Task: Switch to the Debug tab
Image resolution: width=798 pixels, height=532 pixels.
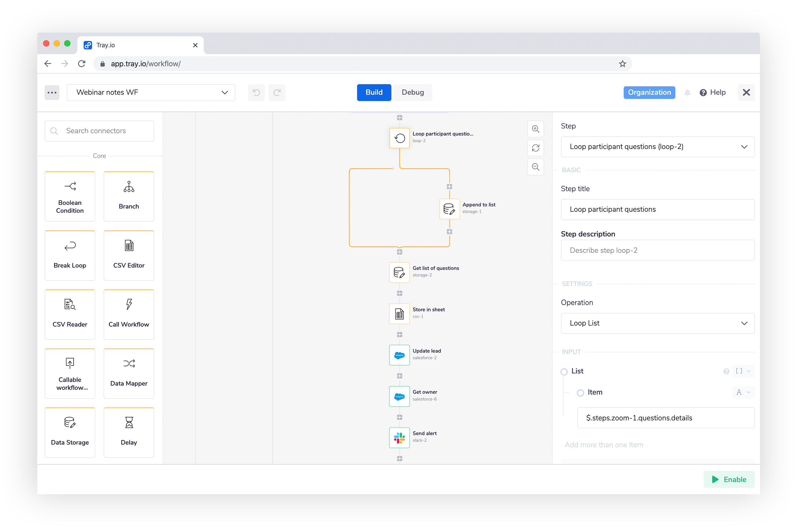Action: coord(413,93)
